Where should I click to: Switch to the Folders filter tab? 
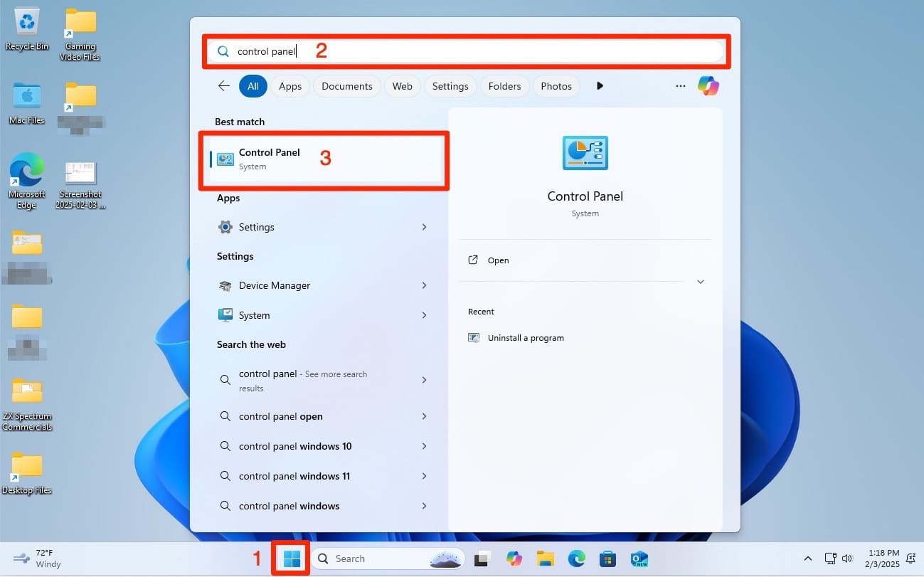[505, 86]
